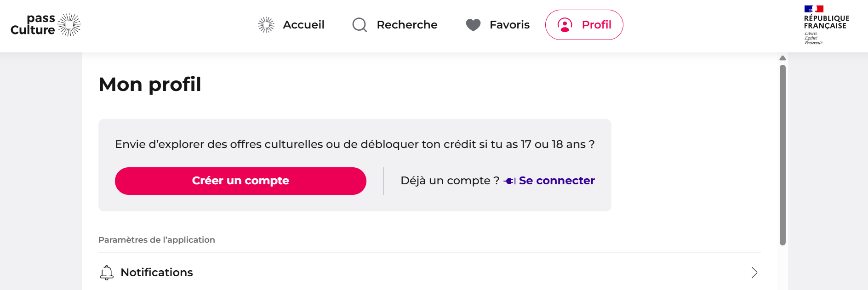Click the Paramètres de l'application section label
868x290 pixels.
157,240
